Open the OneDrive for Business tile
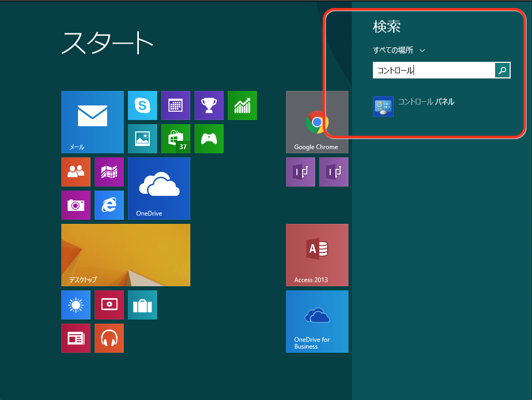The width and height of the screenshot is (532, 400). [317, 322]
